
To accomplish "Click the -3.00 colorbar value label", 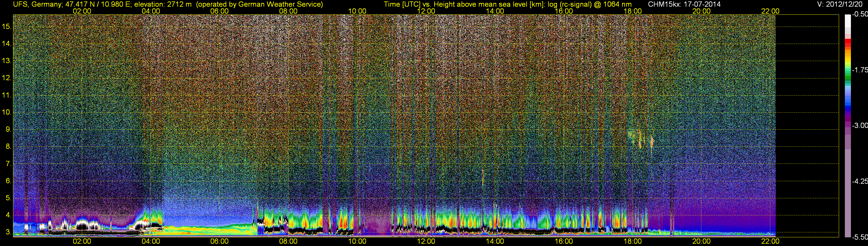I will pos(860,125).
